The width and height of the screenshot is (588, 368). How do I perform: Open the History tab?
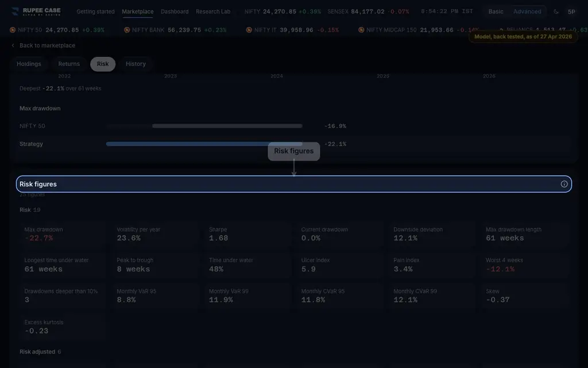(x=136, y=64)
